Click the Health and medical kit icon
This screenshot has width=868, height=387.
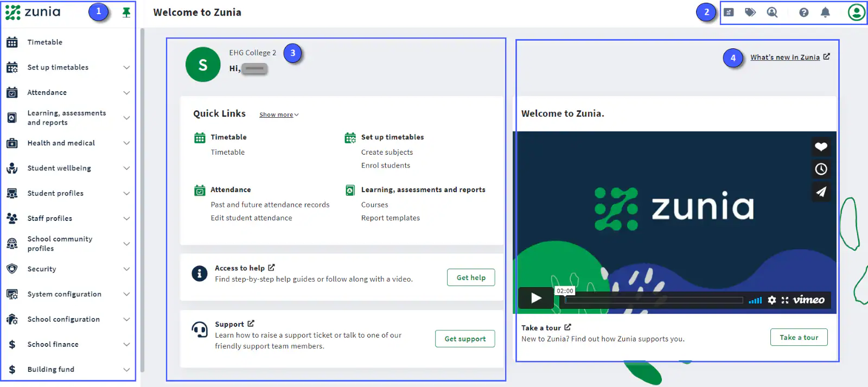coord(12,143)
